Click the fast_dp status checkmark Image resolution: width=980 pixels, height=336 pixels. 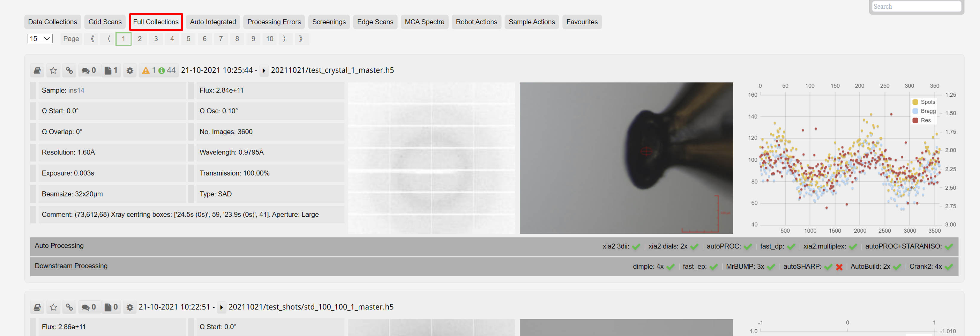coord(791,247)
